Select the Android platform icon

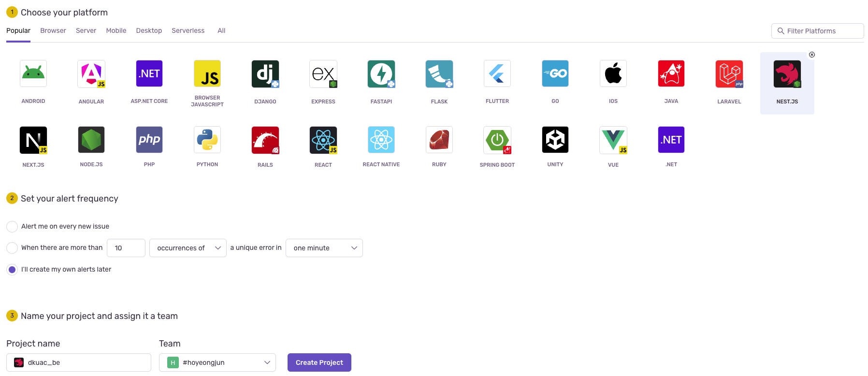point(33,73)
